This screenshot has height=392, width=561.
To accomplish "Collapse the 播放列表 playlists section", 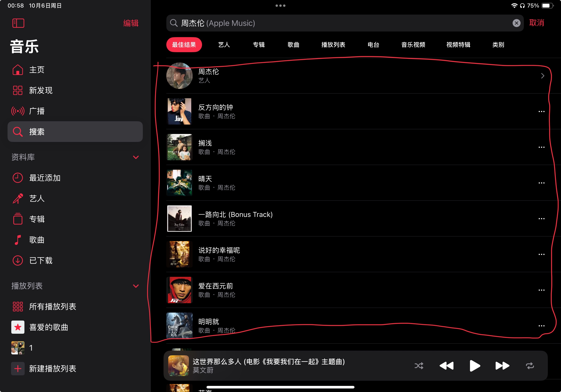I will click(136, 286).
